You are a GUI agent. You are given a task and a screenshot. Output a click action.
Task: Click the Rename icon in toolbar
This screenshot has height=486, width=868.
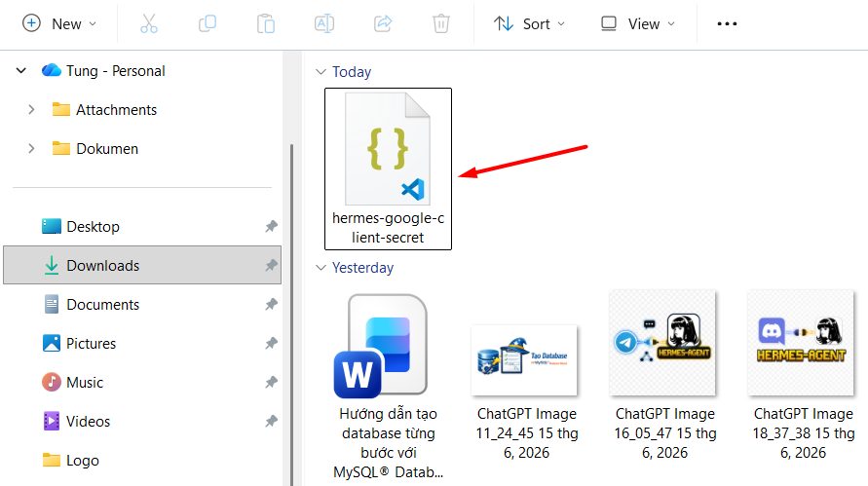(x=324, y=23)
